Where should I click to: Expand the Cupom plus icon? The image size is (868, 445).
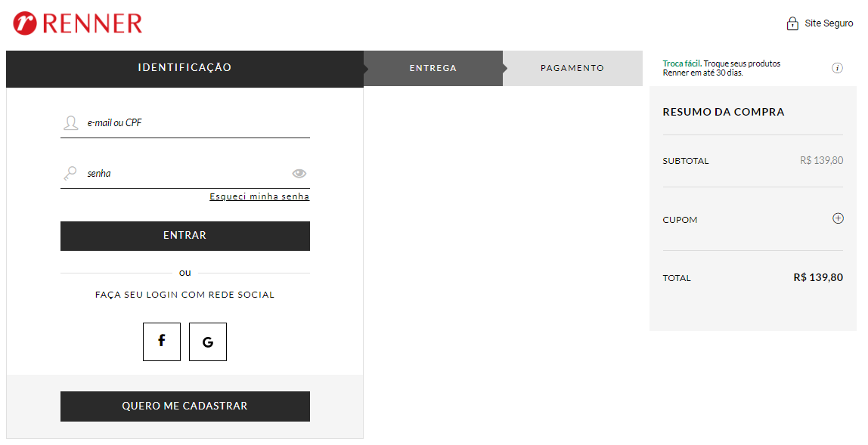(838, 218)
